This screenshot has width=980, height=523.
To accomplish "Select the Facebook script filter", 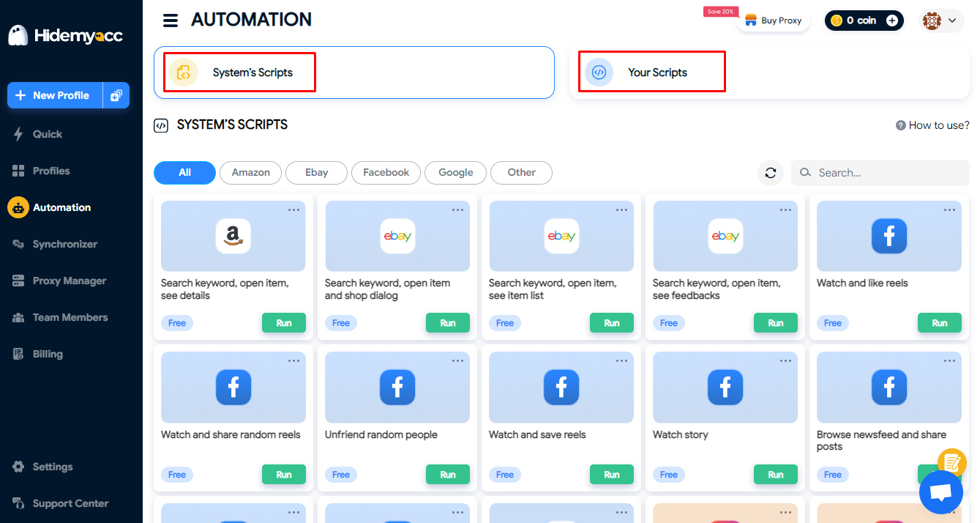I will click(386, 172).
